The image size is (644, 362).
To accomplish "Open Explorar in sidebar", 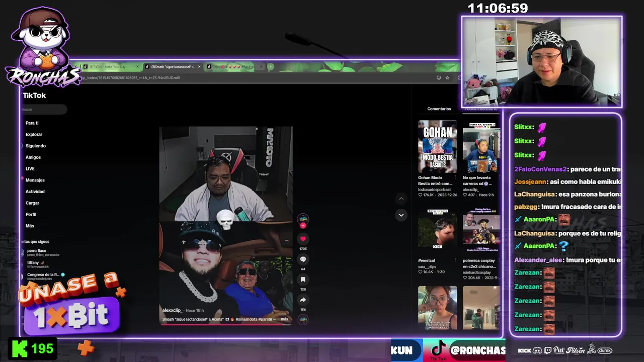I will coord(34,135).
